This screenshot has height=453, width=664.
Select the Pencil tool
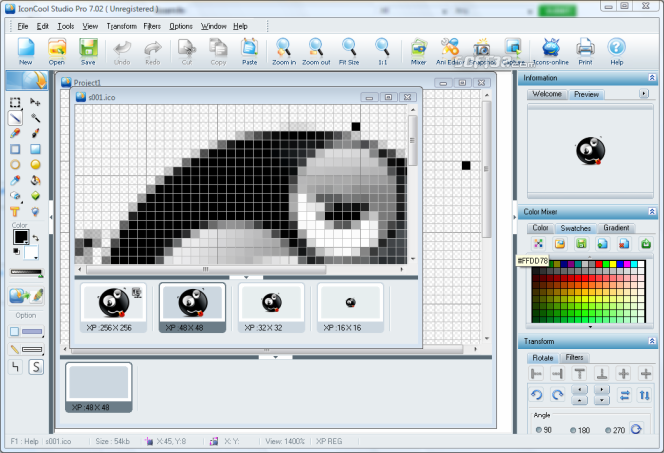tap(15, 133)
